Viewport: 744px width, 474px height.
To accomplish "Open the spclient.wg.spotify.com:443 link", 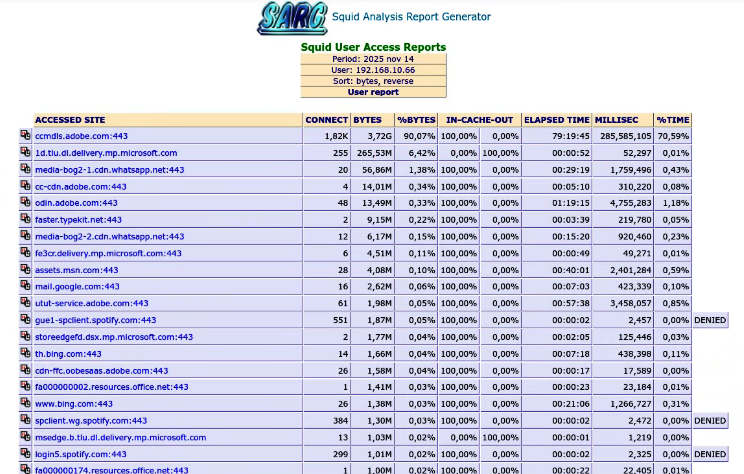I will 91,421.
